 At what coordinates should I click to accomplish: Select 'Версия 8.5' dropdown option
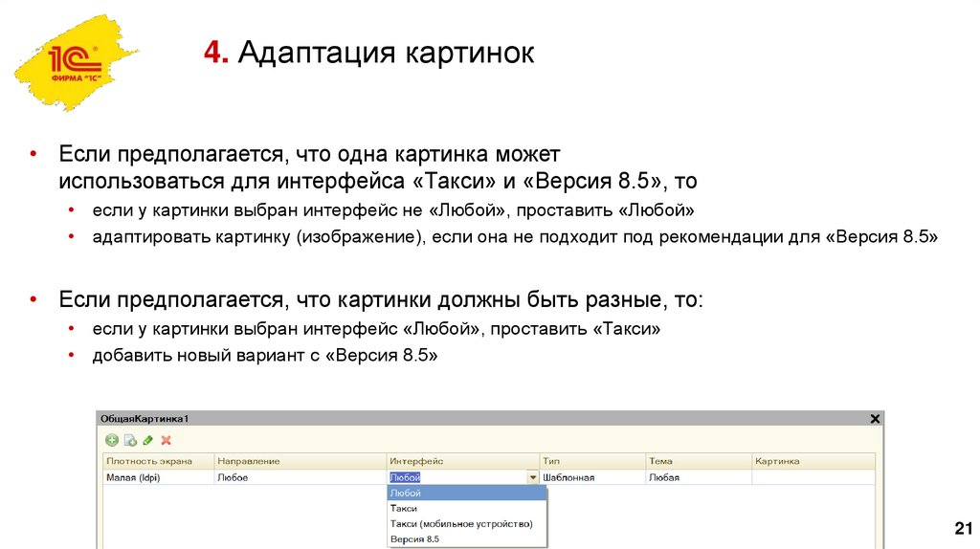point(467,539)
